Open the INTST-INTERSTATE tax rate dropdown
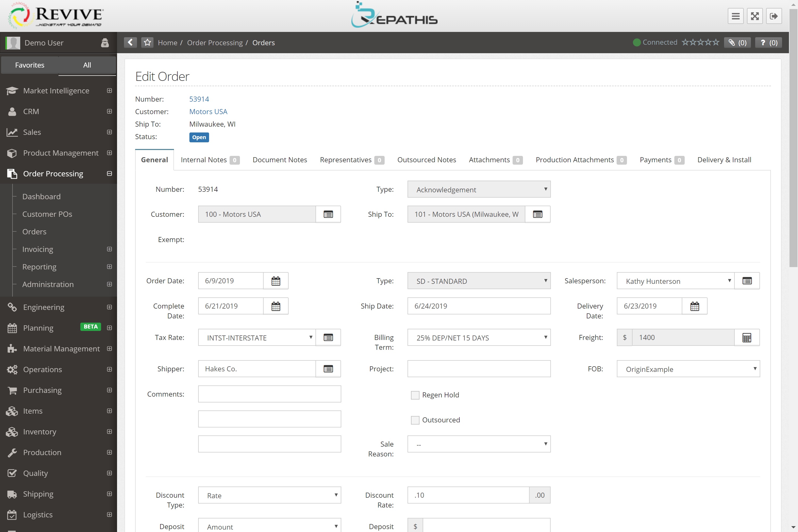Viewport: 798px width, 532px height. point(257,337)
